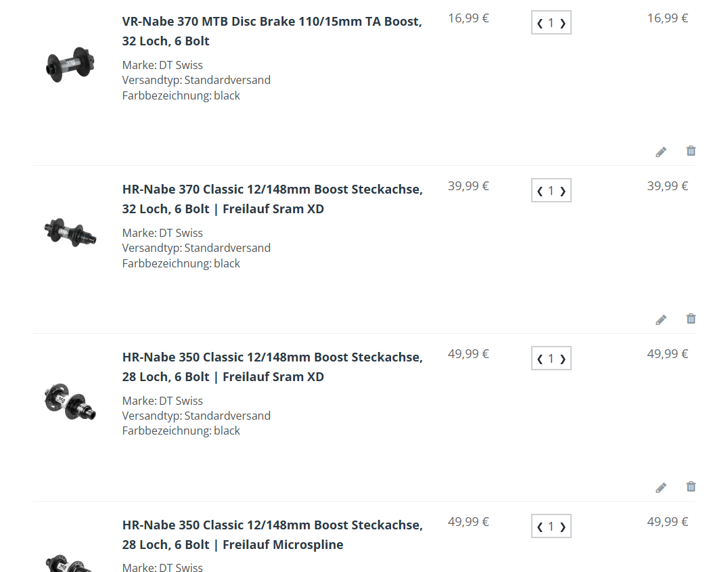Screen dimensions: 728x572
Task: Decrease quantity of HR-Nabe 370 Classic
Action: (540, 192)
